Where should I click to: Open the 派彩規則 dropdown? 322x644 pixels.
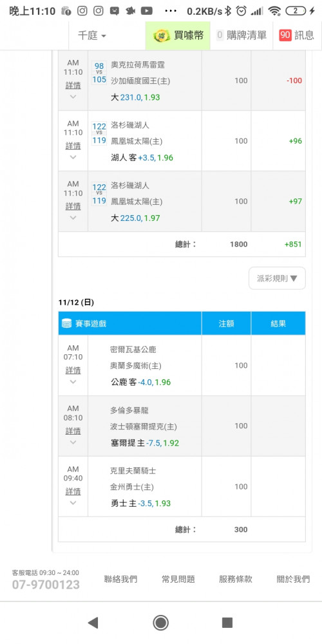click(277, 278)
